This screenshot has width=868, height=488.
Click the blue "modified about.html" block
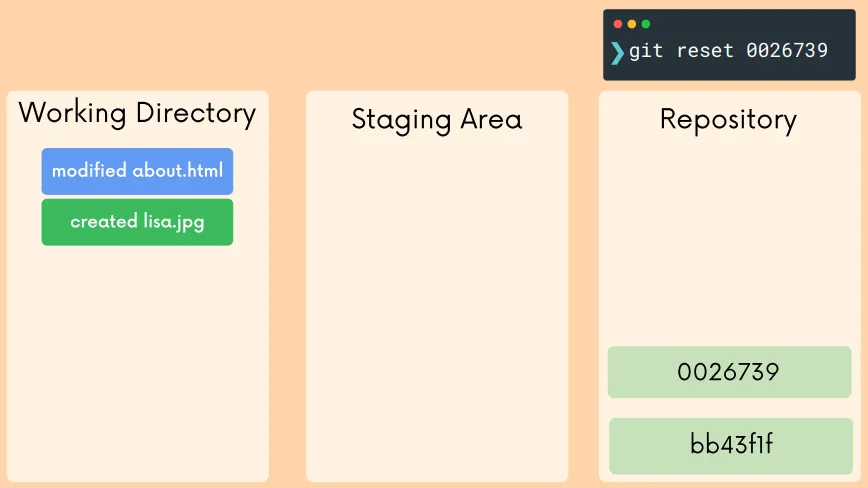(x=137, y=171)
